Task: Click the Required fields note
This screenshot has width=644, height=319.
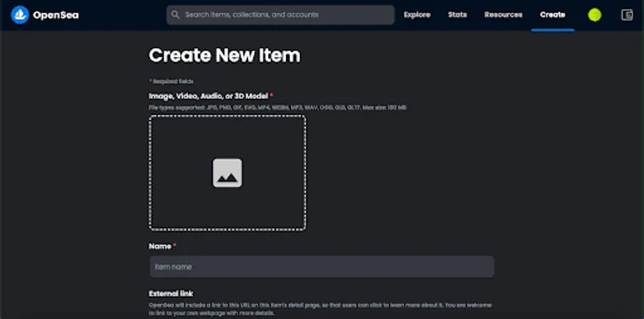Action: tap(171, 81)
